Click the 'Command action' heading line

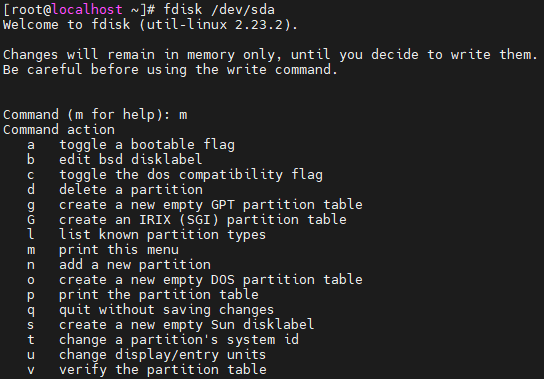59,129
